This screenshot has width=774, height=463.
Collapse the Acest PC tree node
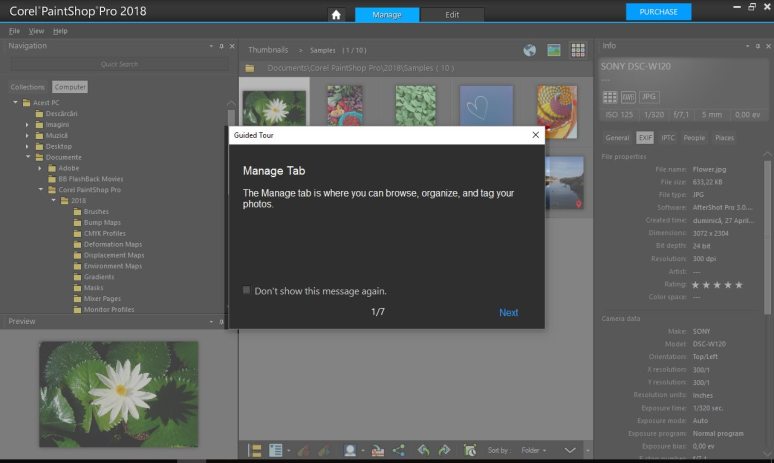(15, 102)
